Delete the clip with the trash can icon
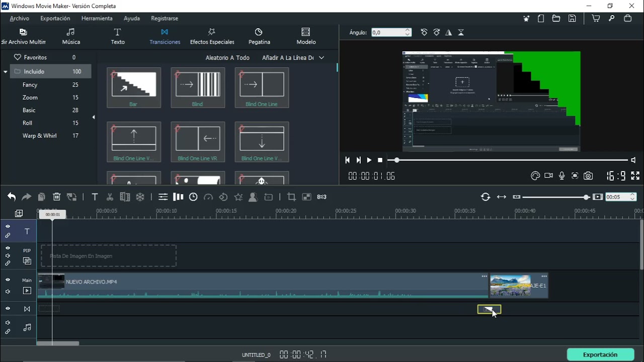This screenshot has height=362, width=644. tap(57, 197)
